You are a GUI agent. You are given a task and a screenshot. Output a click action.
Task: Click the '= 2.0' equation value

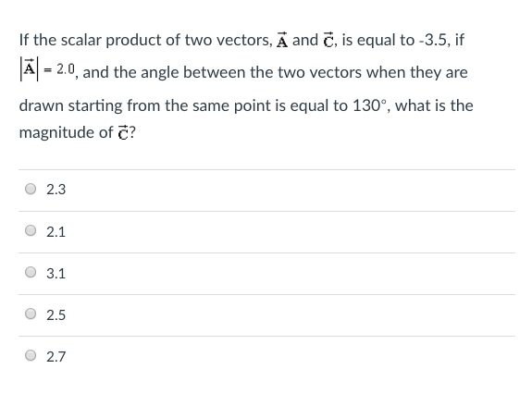pyautogui.click(x=59, y=69)
